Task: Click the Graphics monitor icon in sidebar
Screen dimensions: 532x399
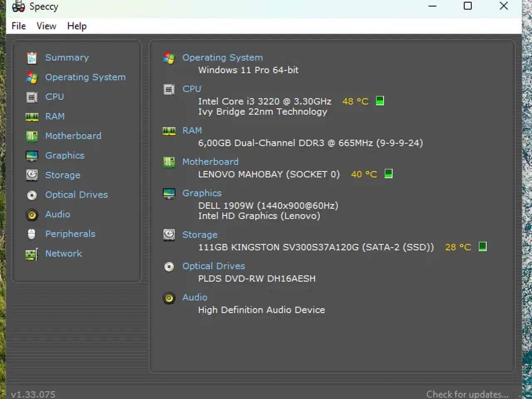Action: (32, 156)
